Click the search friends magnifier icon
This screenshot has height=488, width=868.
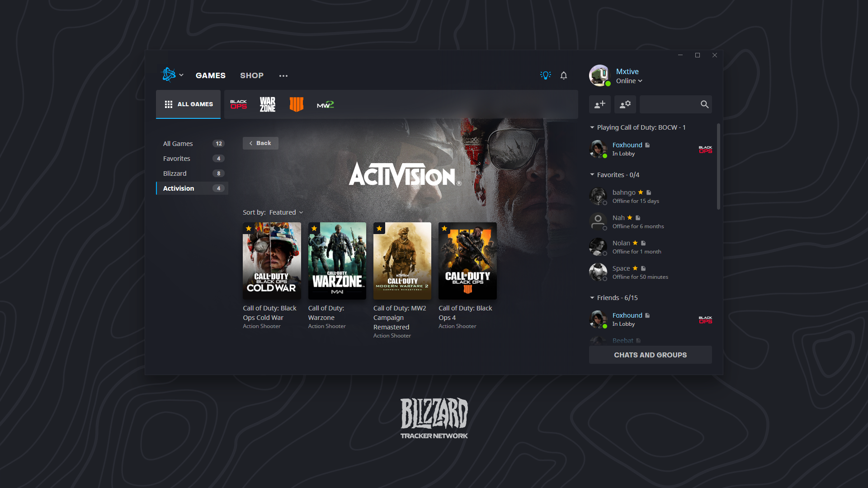(705, 104)
